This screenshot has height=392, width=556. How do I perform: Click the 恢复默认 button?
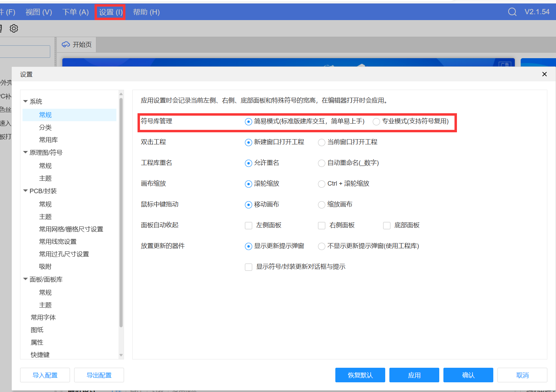[x=360, y=375]
